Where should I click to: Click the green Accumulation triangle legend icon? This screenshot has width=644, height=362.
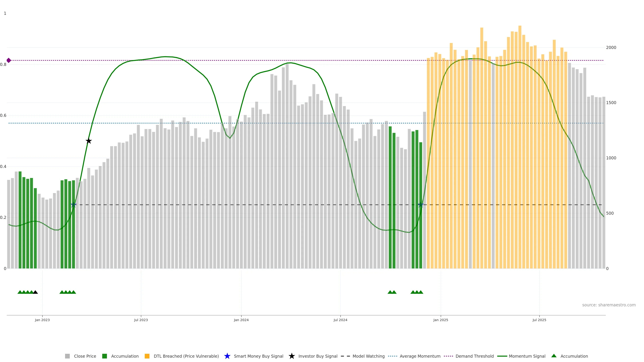point(554,356)
